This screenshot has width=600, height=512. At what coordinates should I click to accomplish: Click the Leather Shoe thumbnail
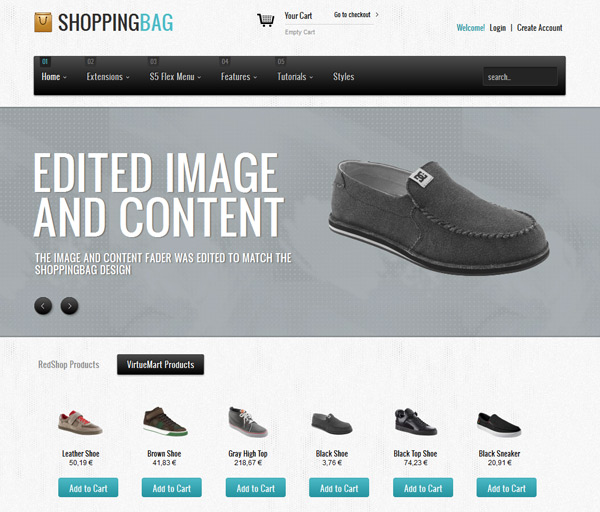pos(80,422)
